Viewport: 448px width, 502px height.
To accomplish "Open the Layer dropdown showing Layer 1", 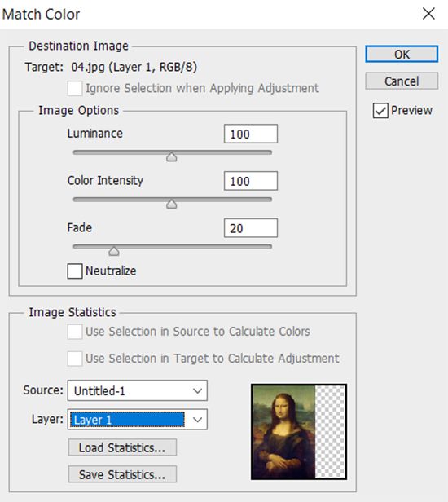I will coord(138,420).
